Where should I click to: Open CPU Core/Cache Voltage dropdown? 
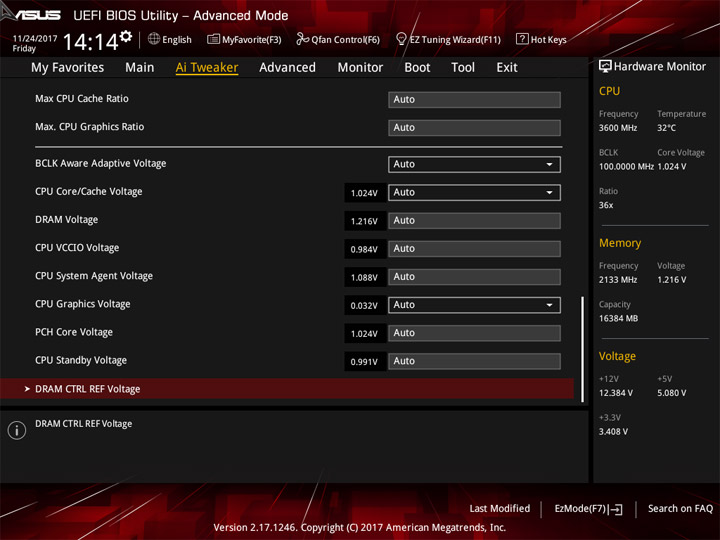point(474,192)
